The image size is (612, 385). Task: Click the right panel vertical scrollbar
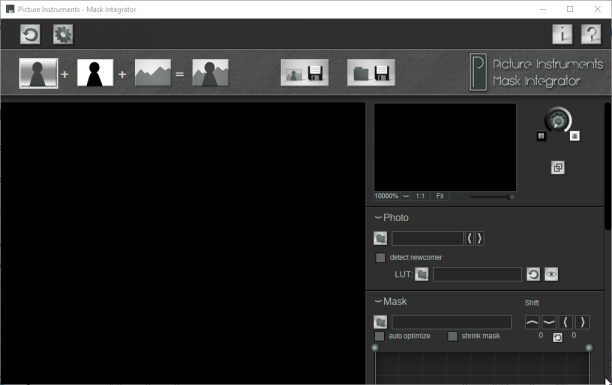pyautogui.click(x=607, y=166)
